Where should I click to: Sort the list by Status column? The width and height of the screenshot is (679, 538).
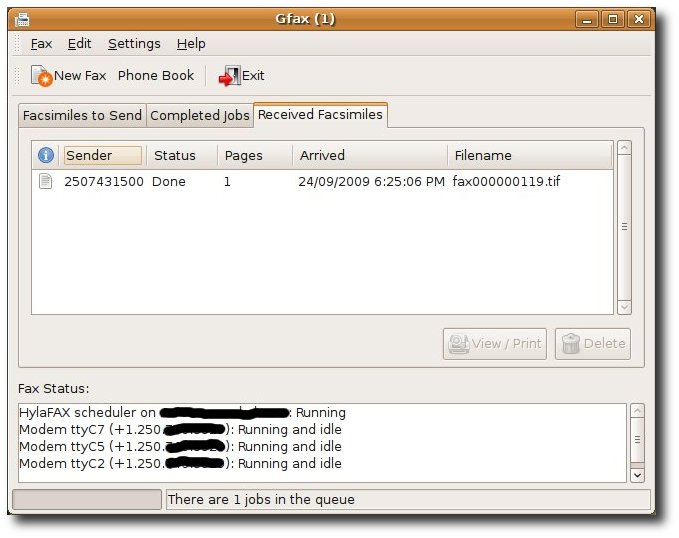coord(182,156)
